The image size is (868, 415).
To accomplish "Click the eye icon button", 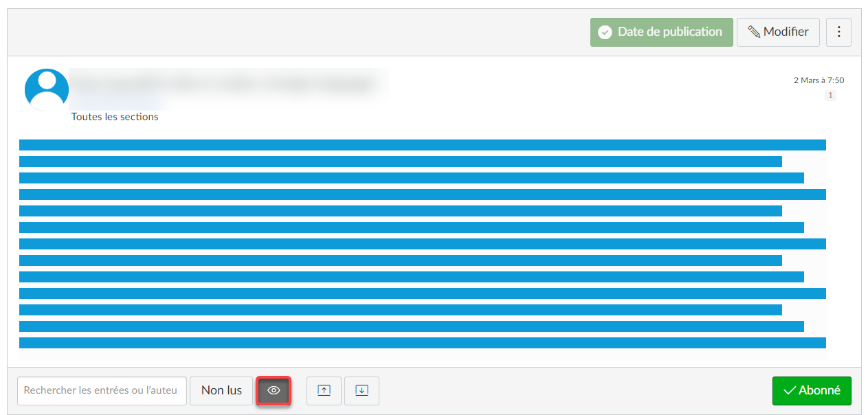I will 274,390.
